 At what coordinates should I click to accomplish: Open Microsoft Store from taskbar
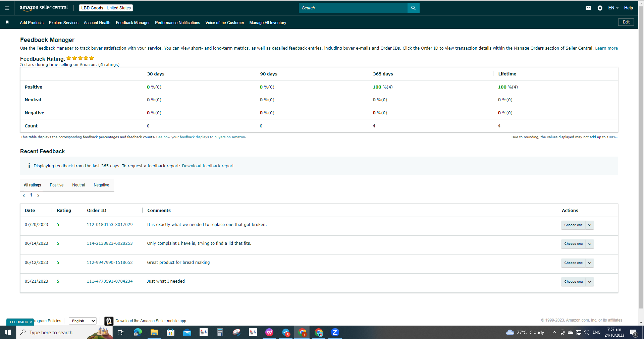[x=170, y=332]
